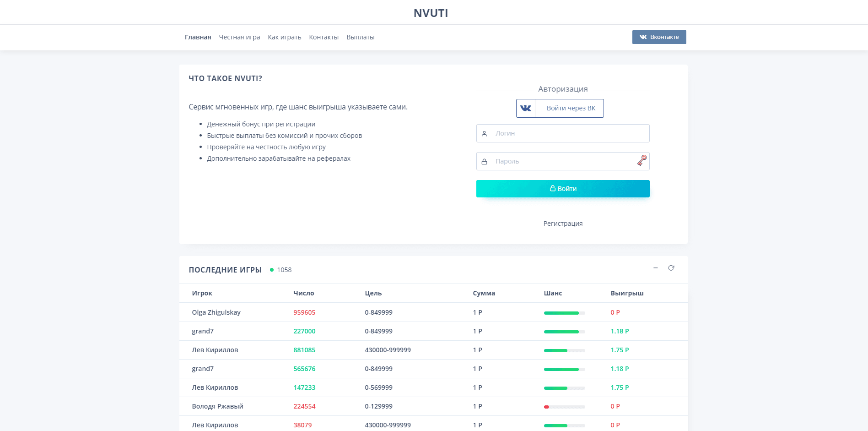
Task: Click the user icon in login field
Action: coord(484,134)
